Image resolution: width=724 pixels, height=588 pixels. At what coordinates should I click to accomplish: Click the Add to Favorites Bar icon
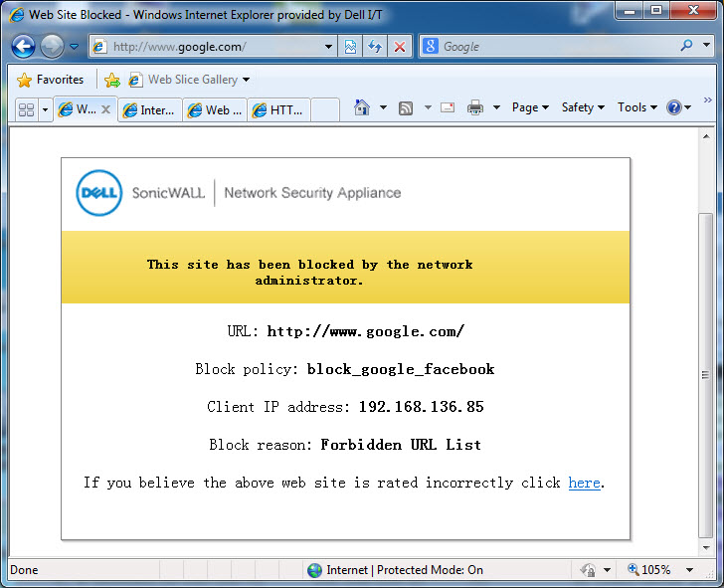[x=112, y=80]
